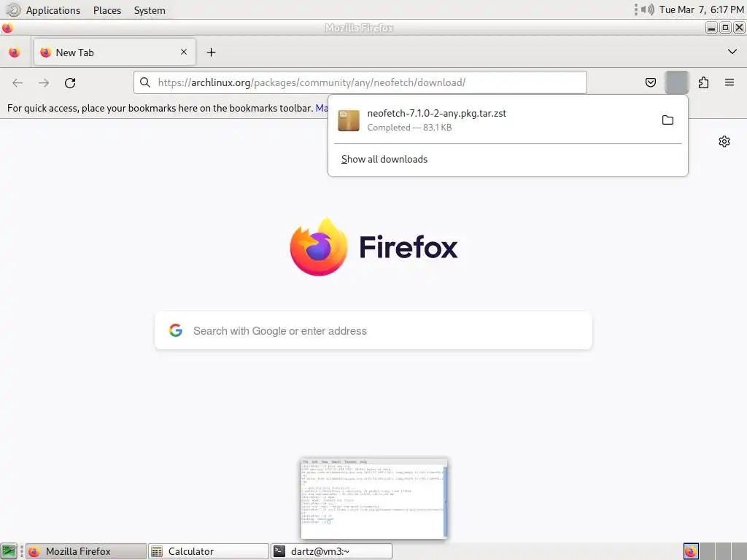Click the Google search box

pos(373,330)
